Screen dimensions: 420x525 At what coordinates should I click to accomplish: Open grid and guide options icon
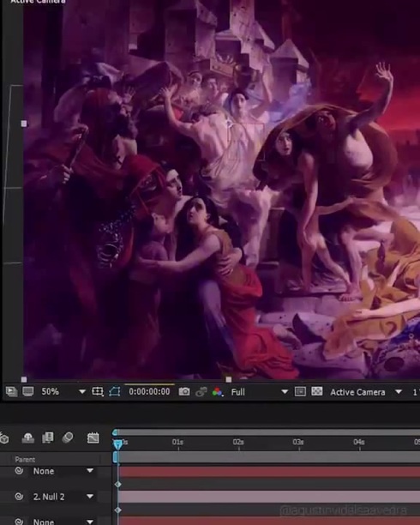coord(98,391)
